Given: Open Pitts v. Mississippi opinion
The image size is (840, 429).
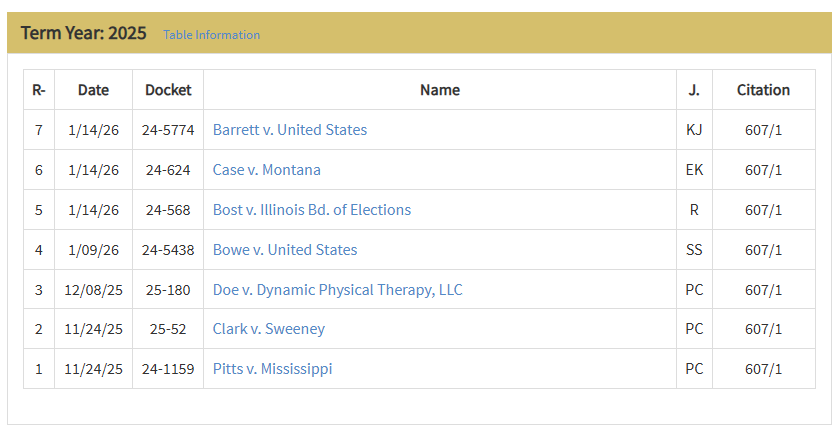Looking at the screenshot, I should 272,369.
